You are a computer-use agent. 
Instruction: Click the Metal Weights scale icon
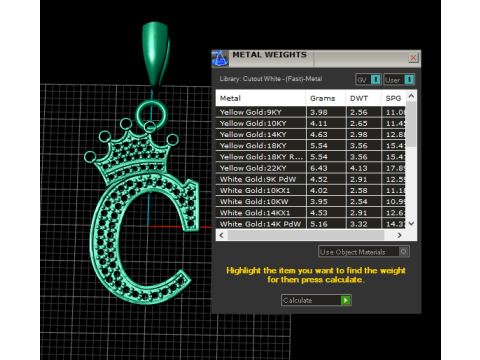220,58
